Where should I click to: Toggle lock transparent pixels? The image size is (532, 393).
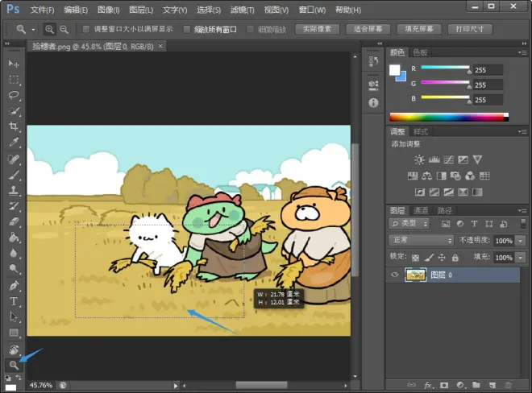click(x=415, y=258)
